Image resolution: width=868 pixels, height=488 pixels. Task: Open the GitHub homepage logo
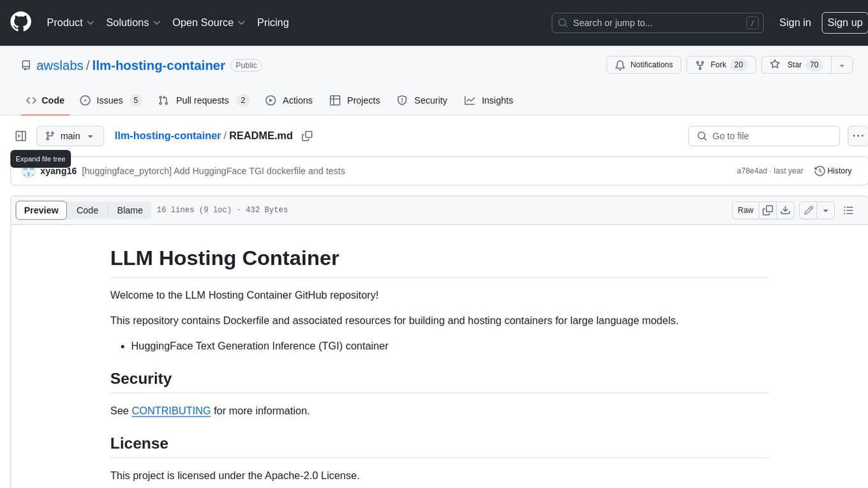coord(20,22)
